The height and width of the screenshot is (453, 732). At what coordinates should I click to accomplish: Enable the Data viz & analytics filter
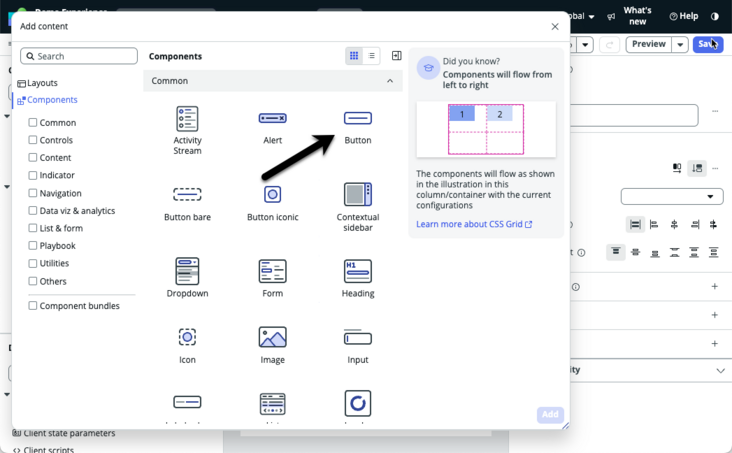tap(33, 210)
